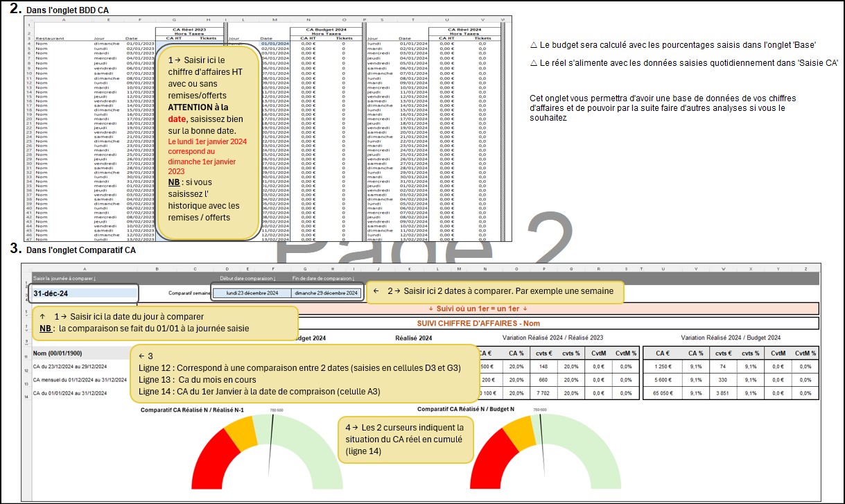Viewport: 845px width, 504px height.
Task: Select the '31-déc-24' day-to-compare cell
Action: (85, 293)
